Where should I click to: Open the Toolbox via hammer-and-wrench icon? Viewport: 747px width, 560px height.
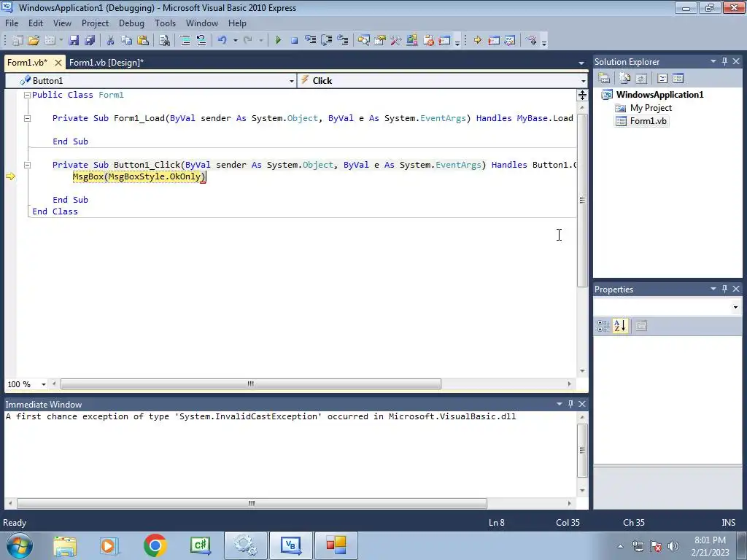(x=395, y=41)
